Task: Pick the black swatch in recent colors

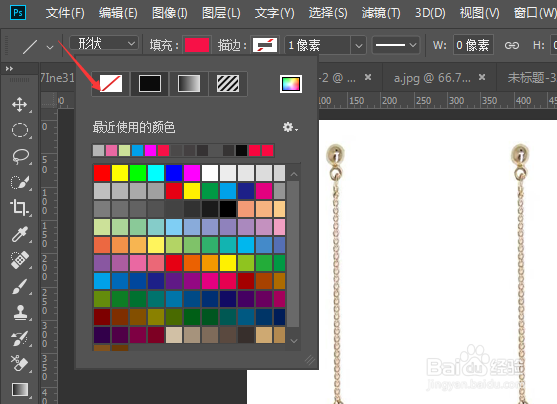Action: (x=241, y=150)
